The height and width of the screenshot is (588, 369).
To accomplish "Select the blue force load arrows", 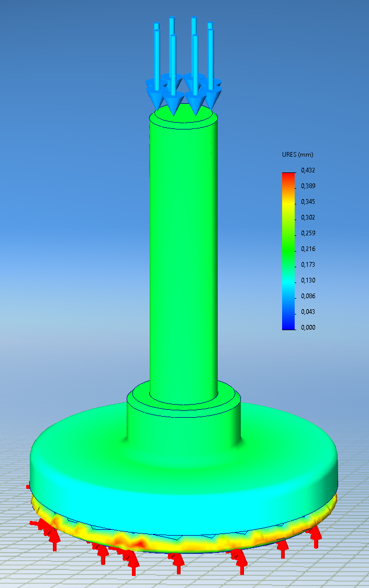I will 184,66.
